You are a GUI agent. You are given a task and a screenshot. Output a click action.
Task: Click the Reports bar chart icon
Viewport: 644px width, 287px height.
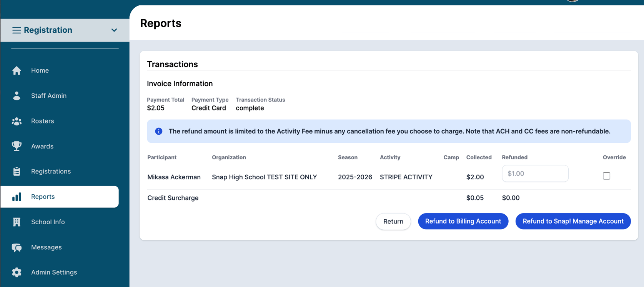pos(17,197)
